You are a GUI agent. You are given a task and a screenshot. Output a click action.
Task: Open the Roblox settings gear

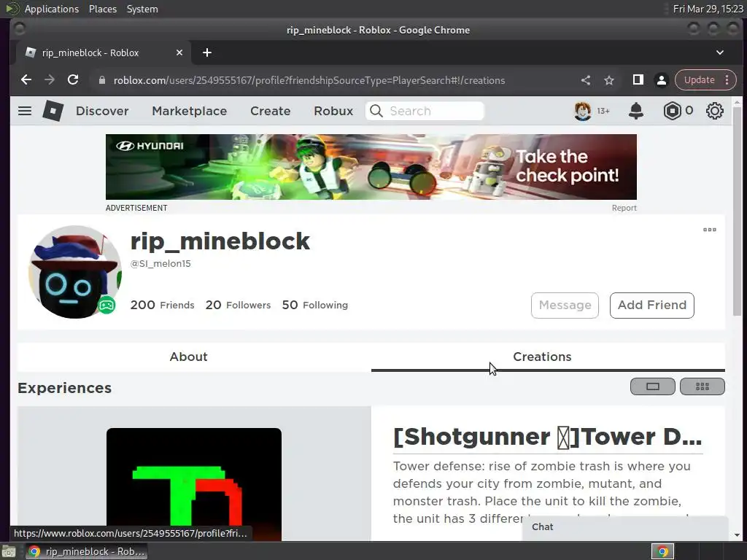pos(715,111)
